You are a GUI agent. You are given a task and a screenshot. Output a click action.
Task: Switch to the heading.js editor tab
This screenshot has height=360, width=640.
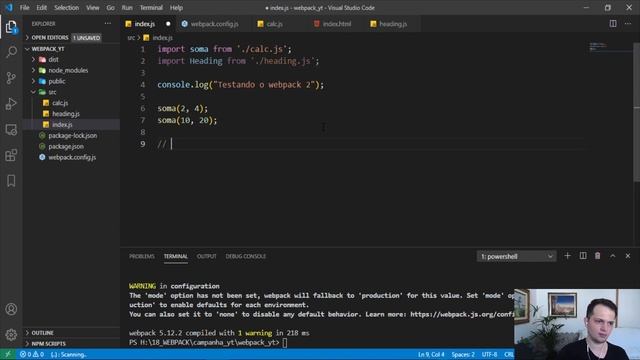tap(393, 24)
